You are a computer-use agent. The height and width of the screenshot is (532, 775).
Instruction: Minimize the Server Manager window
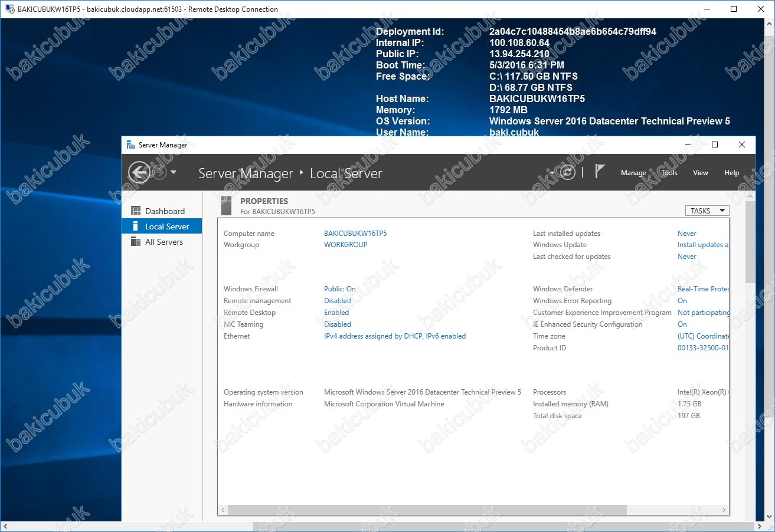688,145
